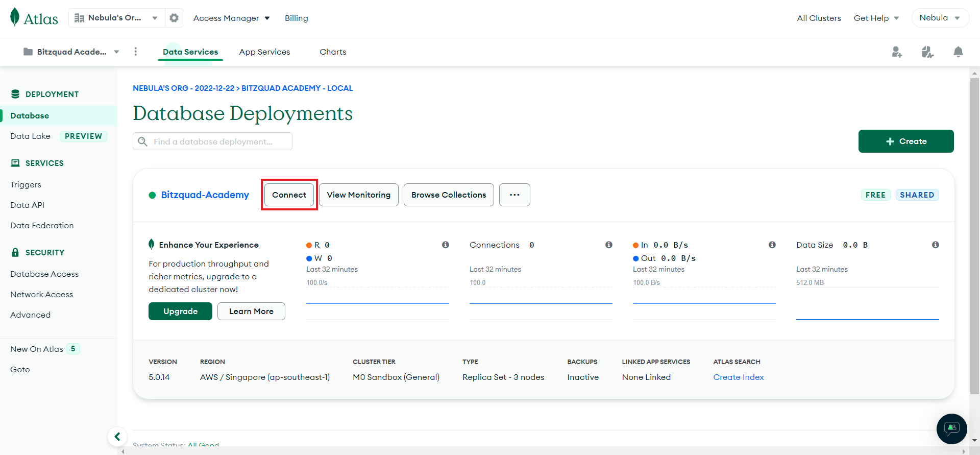Click Bitzquad Academy - Local breadcrumb
This screenshot has width=980, height=455.
[x=297, y=88]
